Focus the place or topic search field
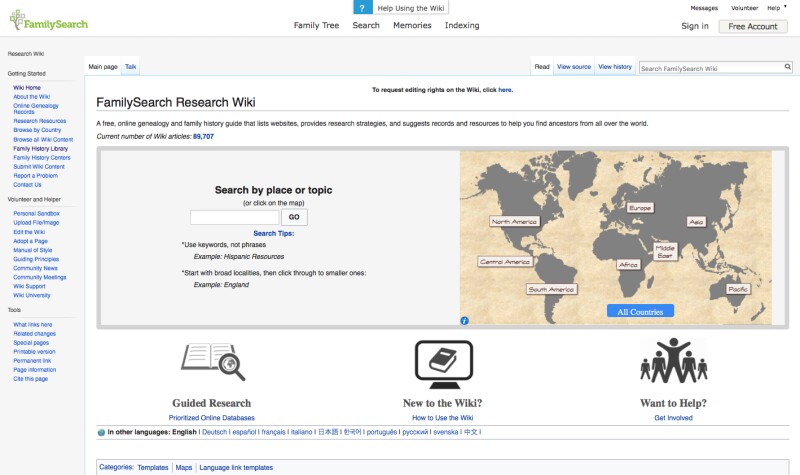 [x=235, y=217]
